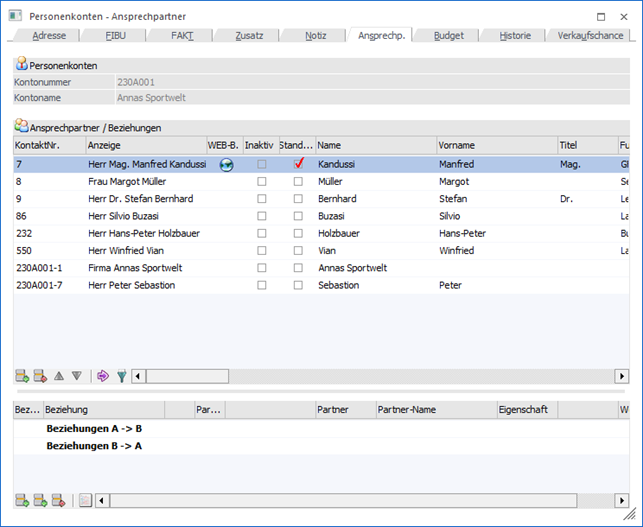This screenshot has height=527, width=643.
Task: Click the KontaktNr. column header
Action: (48, 146)
